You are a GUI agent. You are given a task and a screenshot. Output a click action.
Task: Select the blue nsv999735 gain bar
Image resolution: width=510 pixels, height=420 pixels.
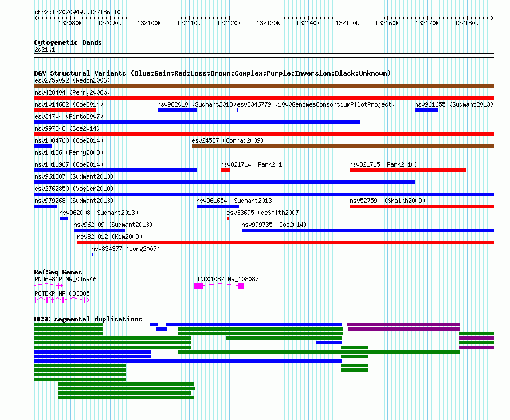click(x=368, y=230)
